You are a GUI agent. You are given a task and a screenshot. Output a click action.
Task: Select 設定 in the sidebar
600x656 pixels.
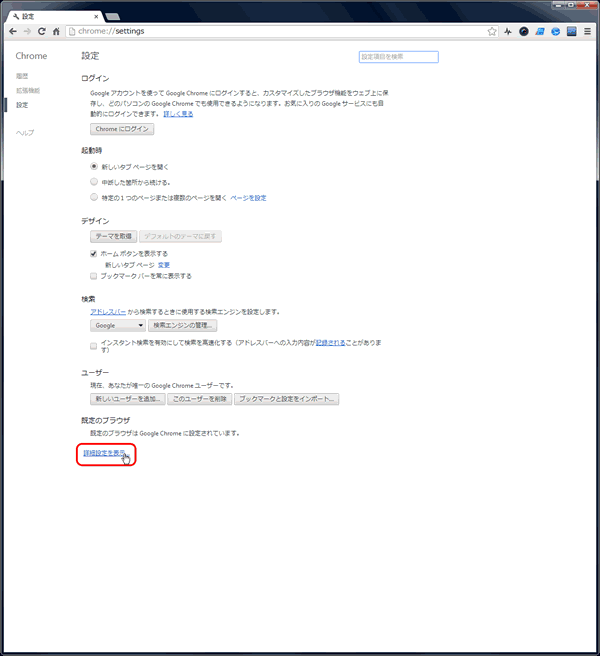22,105
